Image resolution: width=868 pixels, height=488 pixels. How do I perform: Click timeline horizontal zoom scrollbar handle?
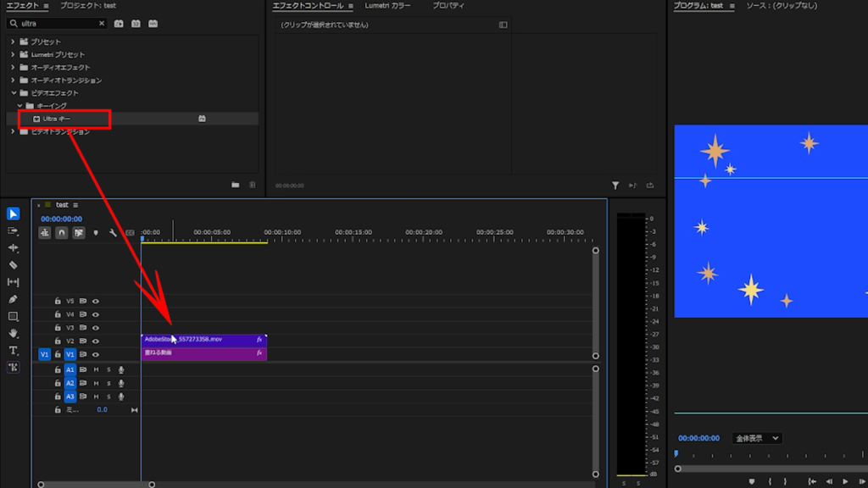coord(152,485)
